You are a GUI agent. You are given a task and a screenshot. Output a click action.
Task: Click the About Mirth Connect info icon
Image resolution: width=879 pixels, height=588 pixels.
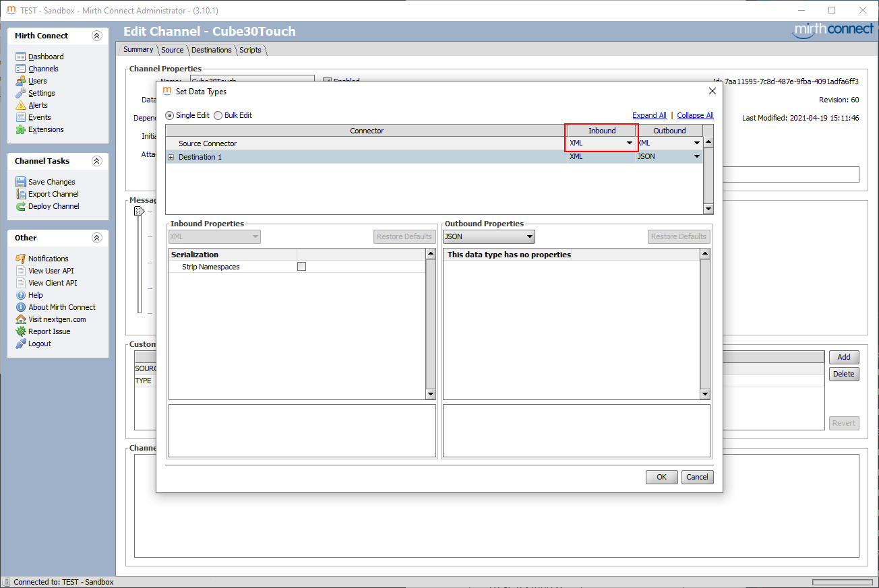pos(21,307)
